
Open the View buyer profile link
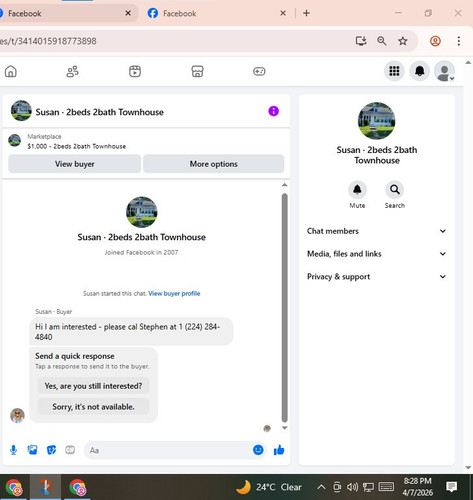[x=174, y=293]
